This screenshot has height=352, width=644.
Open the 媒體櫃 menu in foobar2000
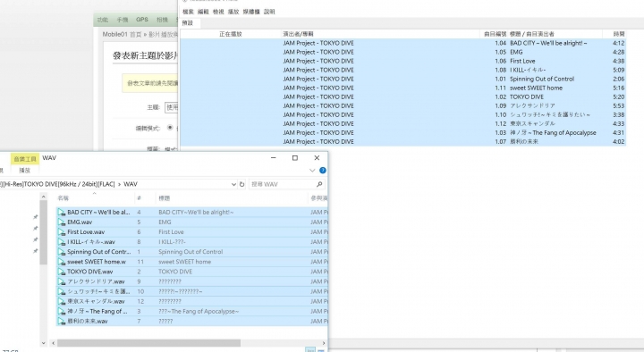[x=251, y=12]
